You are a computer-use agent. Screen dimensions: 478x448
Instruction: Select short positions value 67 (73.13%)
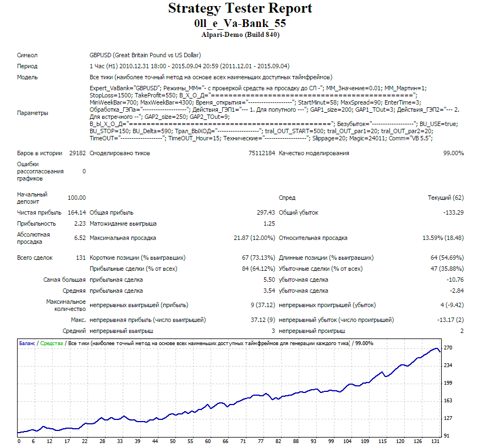[x=258, y=258]
